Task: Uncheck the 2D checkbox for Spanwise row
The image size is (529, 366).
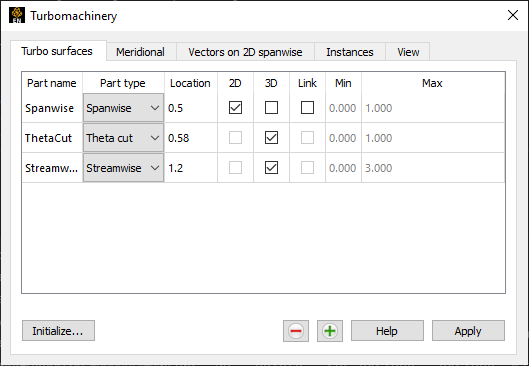Action: coord(235,108)
